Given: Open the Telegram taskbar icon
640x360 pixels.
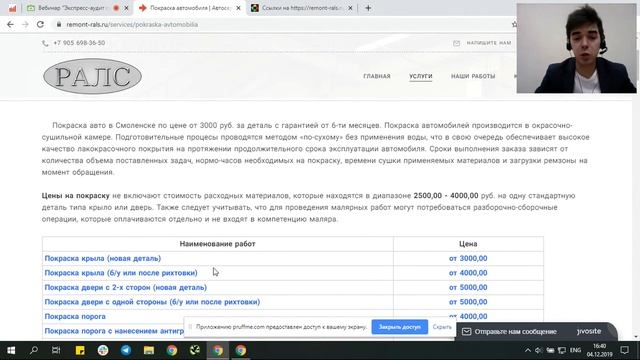Looking at the screenshot, I should 126,350.
